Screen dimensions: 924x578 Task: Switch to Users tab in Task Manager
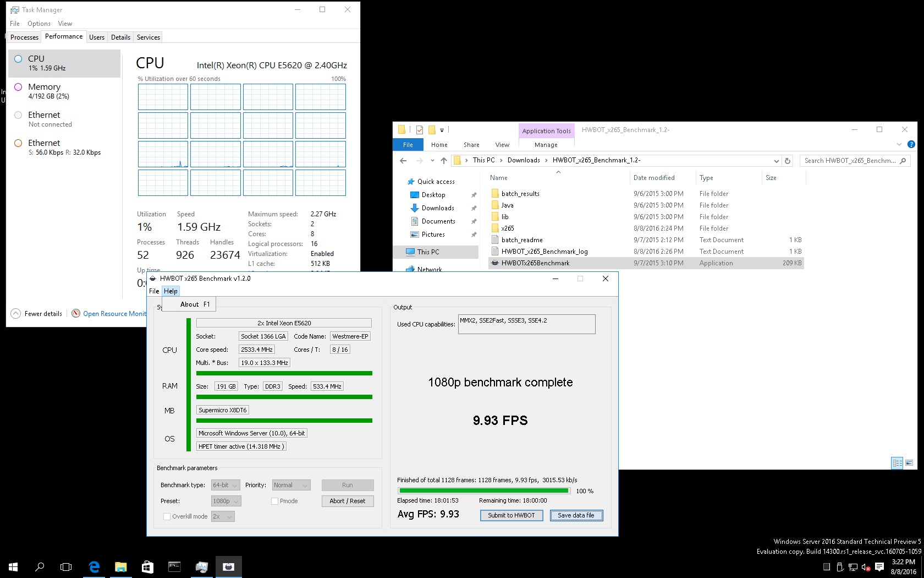click(97, 37)
